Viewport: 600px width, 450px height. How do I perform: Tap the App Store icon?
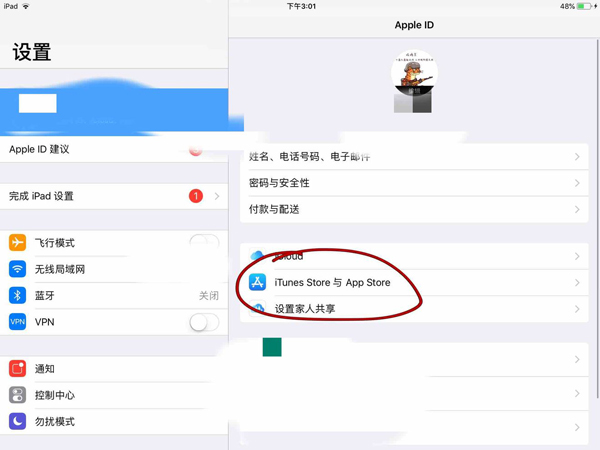258,282
